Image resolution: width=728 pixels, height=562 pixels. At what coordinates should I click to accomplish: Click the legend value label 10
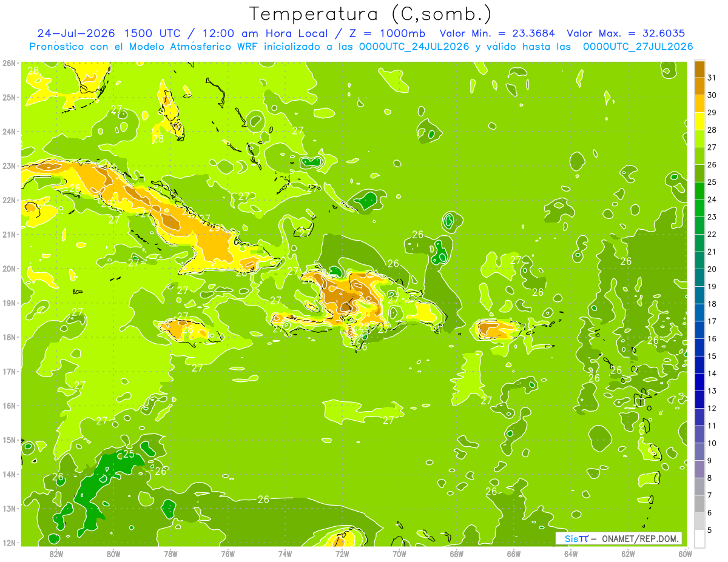[x=712, y=443]
